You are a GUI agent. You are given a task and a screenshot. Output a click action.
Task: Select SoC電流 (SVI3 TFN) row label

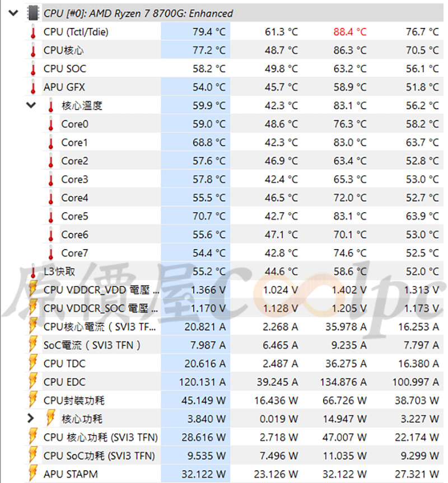click(x=92, y=345)
